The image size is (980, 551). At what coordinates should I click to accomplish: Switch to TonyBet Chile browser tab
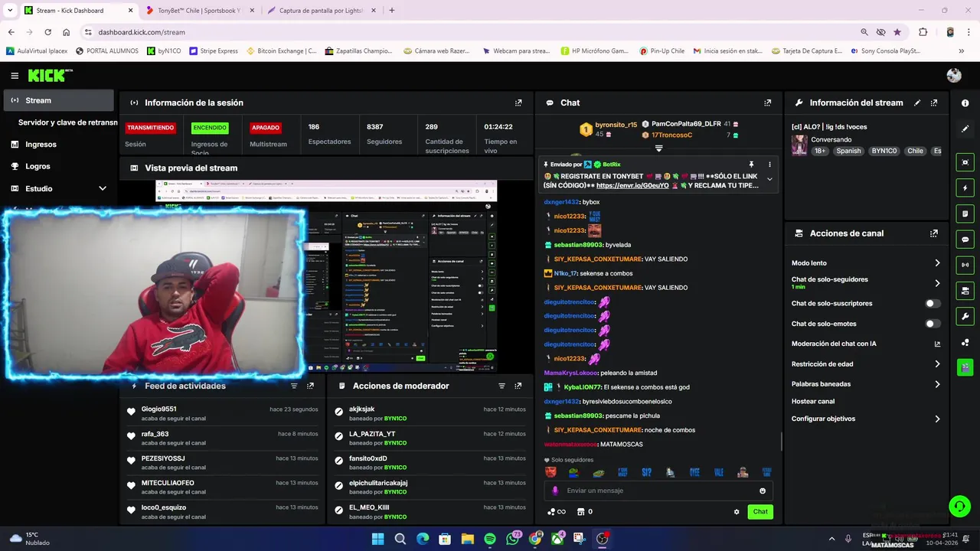tap(199, 11)
